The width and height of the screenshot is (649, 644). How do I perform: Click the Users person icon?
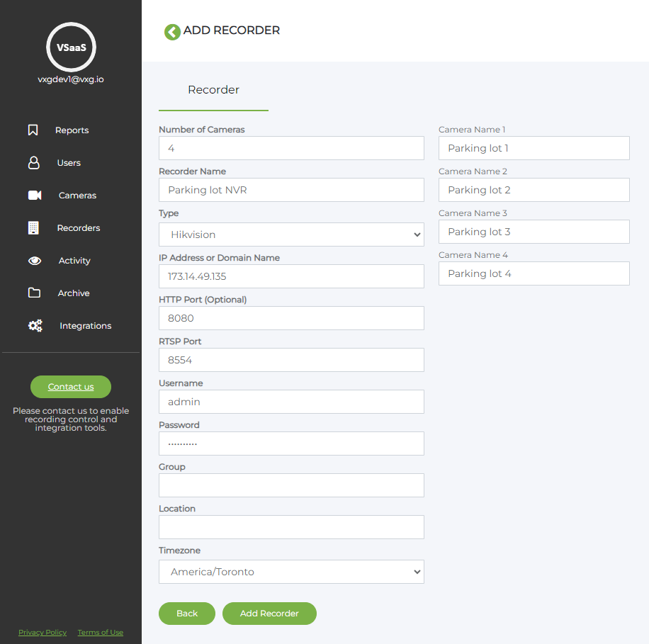coord(33,163)
